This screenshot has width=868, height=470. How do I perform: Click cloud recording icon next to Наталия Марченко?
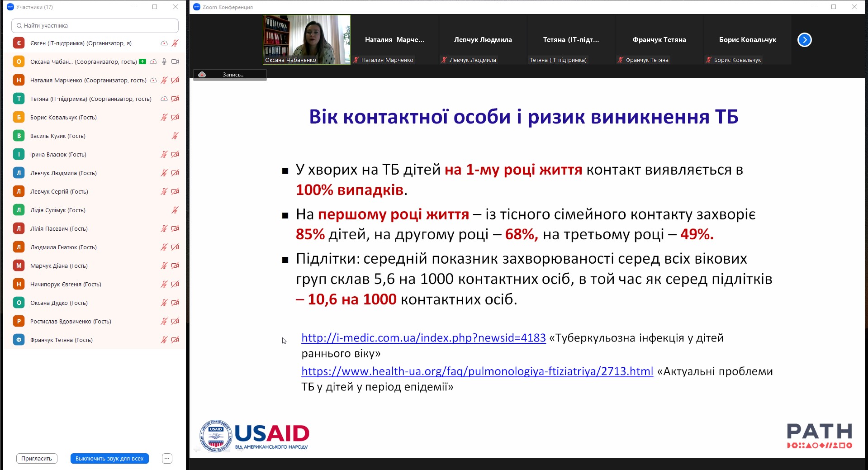click(x=153, y=80)
